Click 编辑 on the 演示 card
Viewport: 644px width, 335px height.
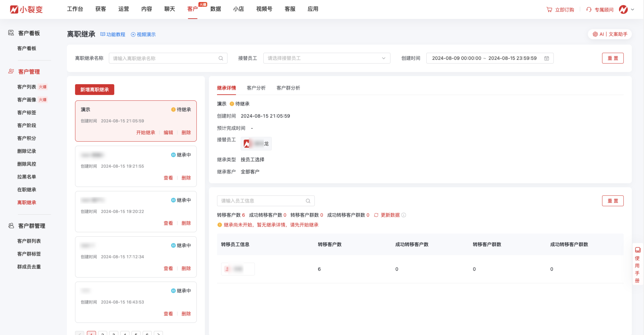click(168, 133)
